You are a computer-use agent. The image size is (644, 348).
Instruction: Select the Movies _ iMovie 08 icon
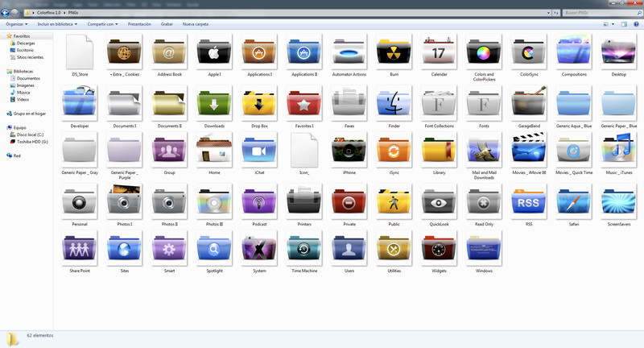[529, 150]
